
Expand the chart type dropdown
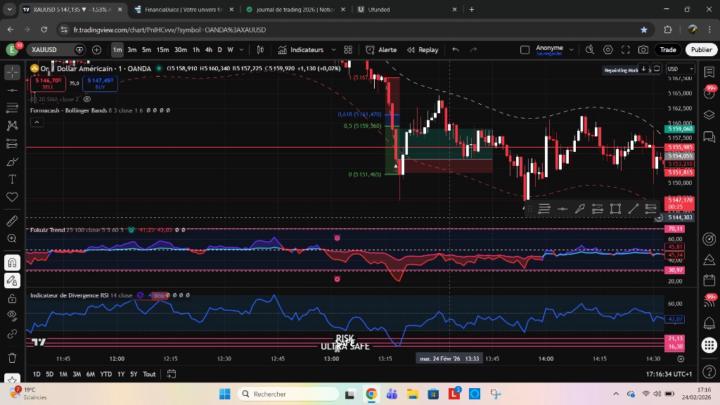click(260, 49)
